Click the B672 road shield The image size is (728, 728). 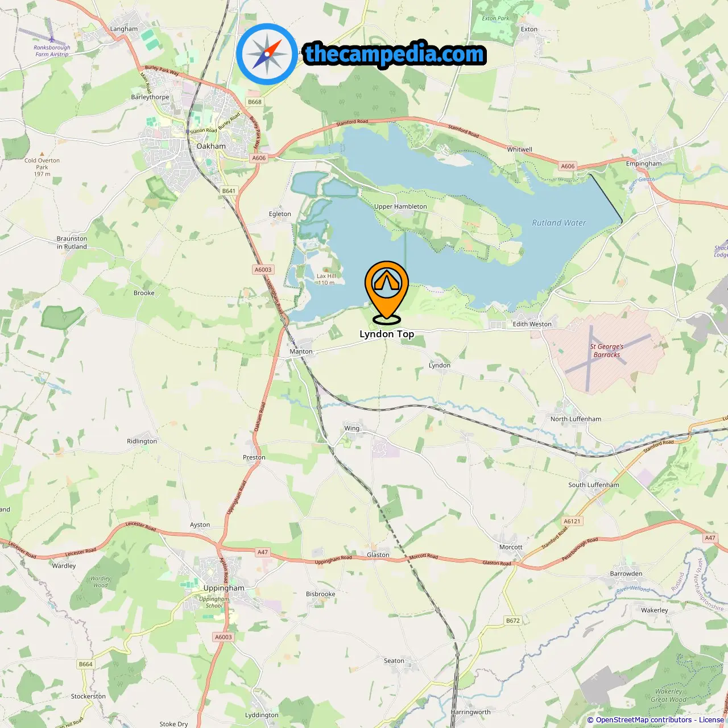513,621
